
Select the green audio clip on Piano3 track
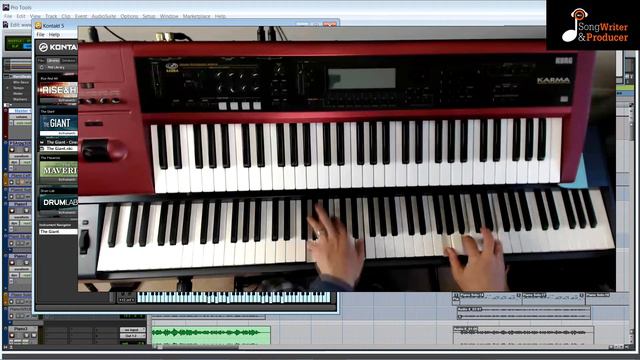[x=211, y=334]
